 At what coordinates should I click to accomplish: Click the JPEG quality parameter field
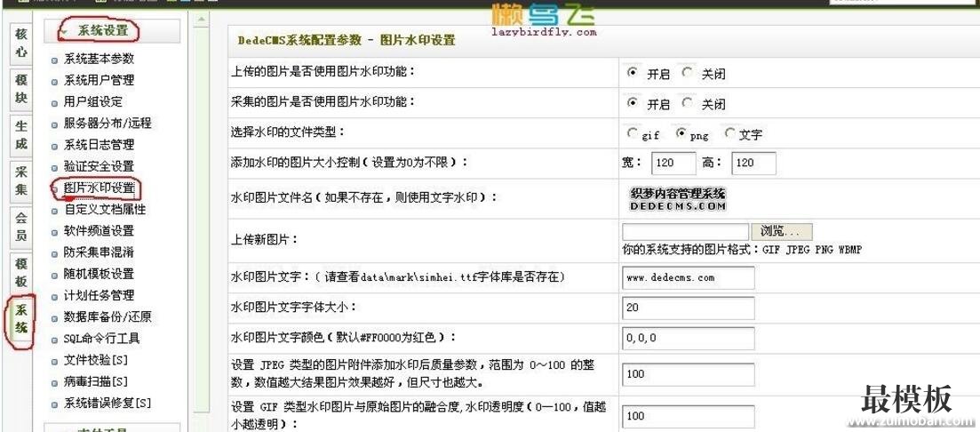688,374
